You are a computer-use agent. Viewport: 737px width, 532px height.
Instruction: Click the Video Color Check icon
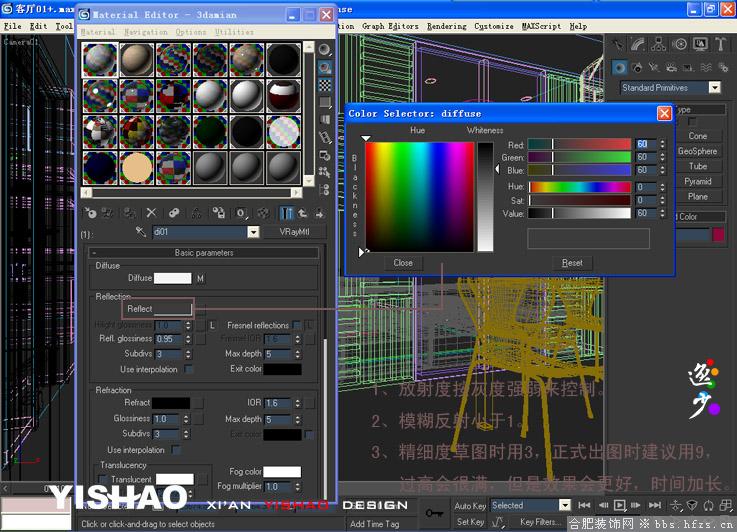pos(324,120)
